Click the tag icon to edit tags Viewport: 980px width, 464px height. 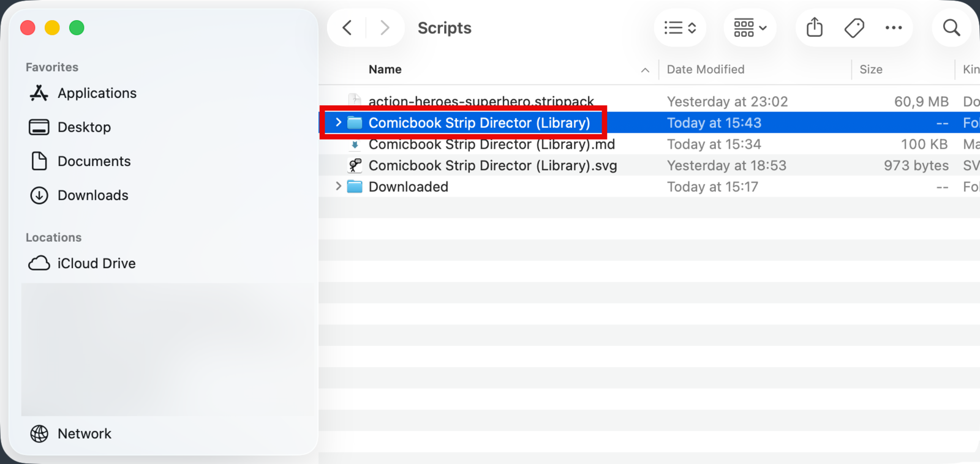pyautogui.click(x=854, y=28)
